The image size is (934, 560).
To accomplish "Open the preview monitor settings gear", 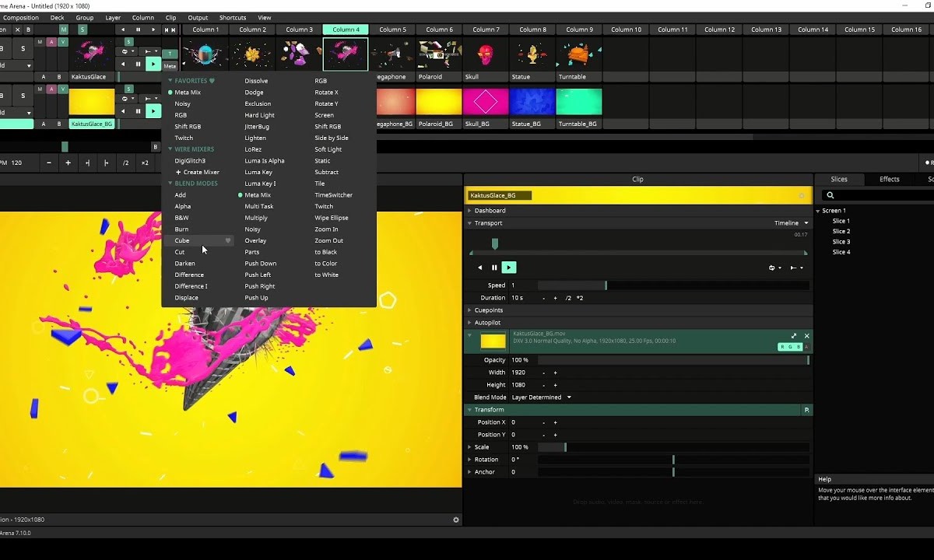I will click(x=456, y=520).
